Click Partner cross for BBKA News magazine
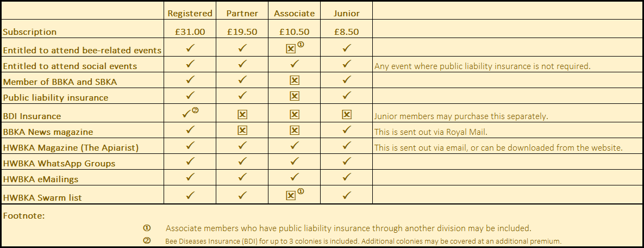Viewport: 644px width, 248px height. 242,131
